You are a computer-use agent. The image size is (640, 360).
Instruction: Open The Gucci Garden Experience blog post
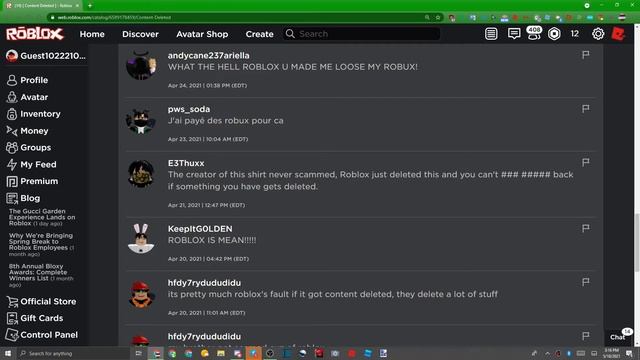point(42,217)
